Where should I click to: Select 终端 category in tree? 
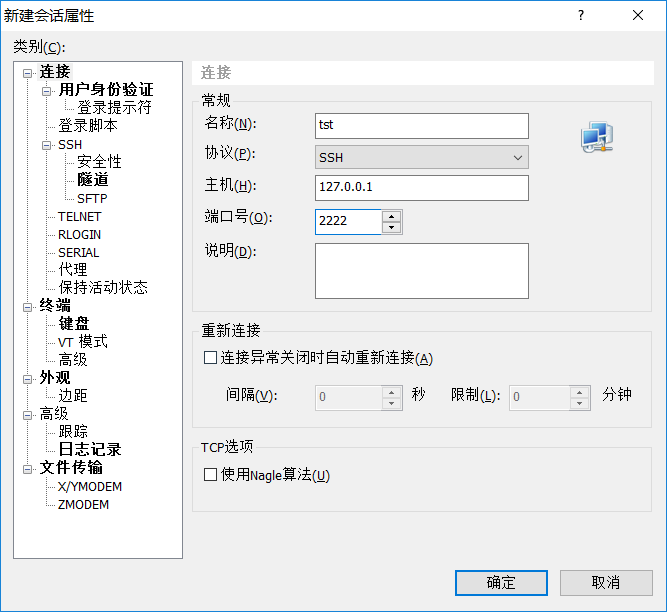[x=55, y=306]
